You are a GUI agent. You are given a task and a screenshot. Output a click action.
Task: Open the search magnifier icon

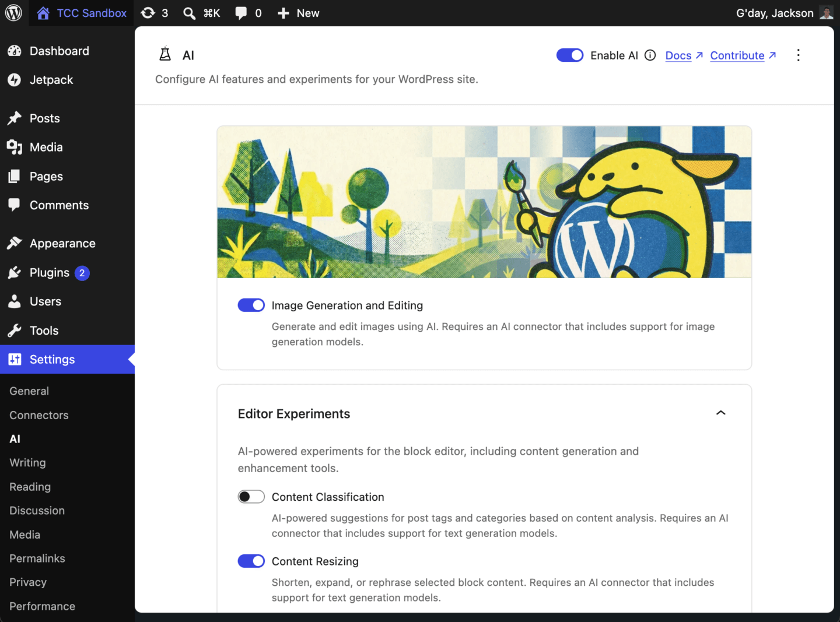(189, 13)
